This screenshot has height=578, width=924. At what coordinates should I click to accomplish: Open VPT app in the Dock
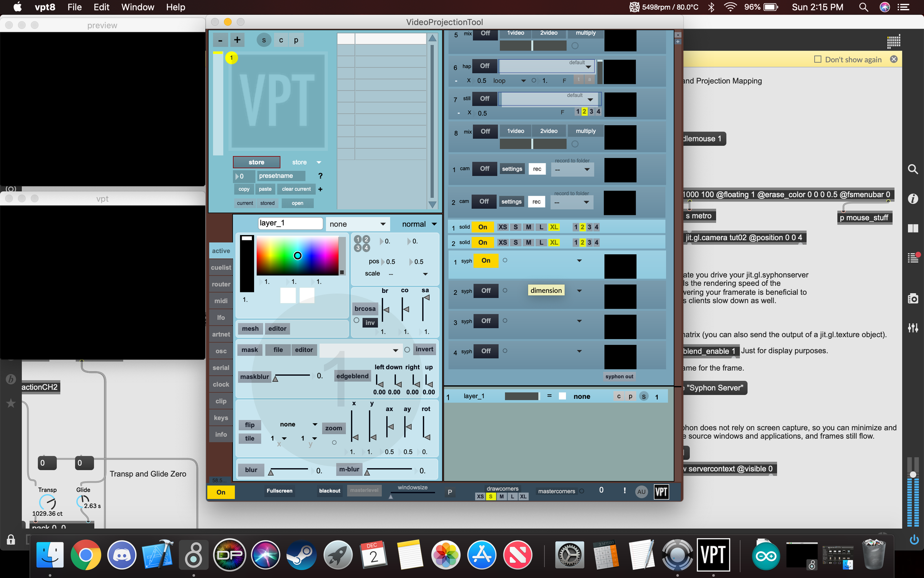(713, 555)
